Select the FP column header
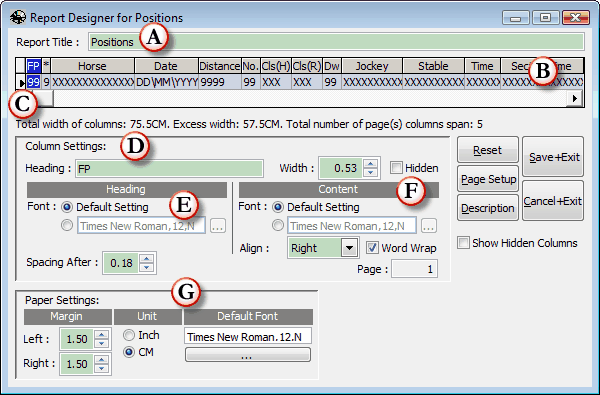 coord(34,66)
